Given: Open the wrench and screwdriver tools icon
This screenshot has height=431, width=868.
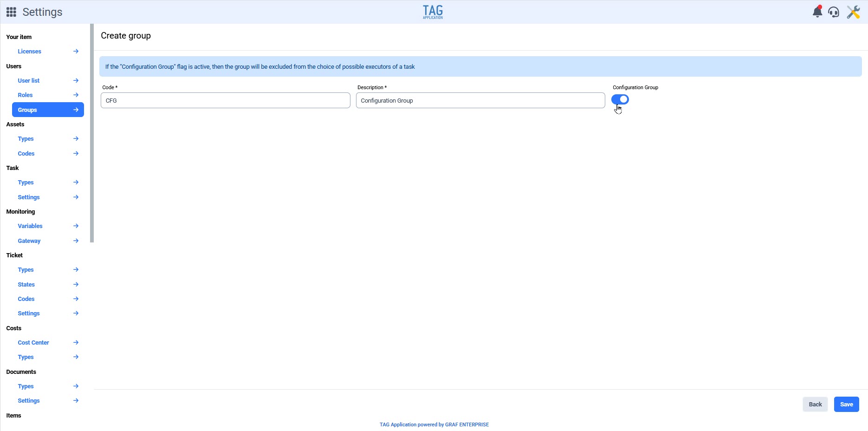Looking at the screenshot, I should click(x=853, y=12).
